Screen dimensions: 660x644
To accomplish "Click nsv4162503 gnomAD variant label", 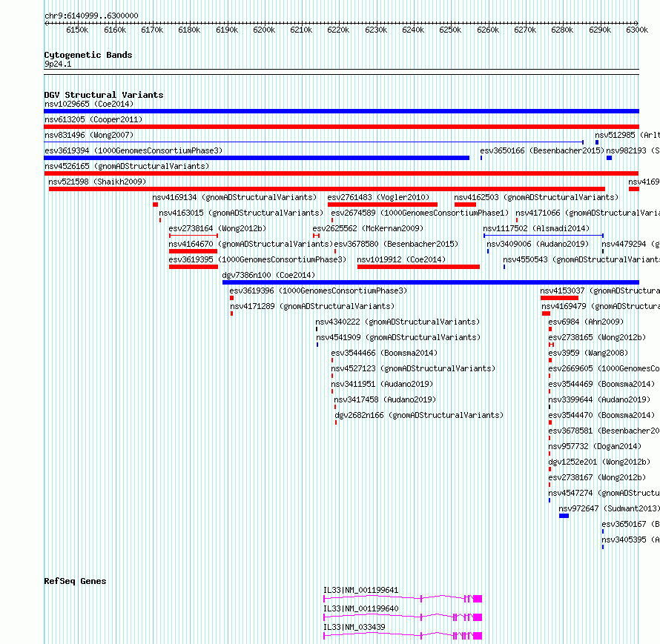I will tap(536, 197).
